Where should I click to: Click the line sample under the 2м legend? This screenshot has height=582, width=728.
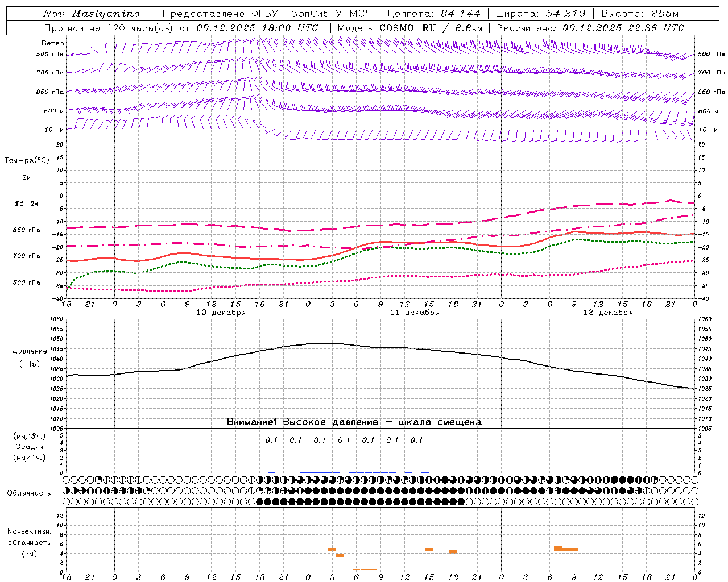coord(26,184)
